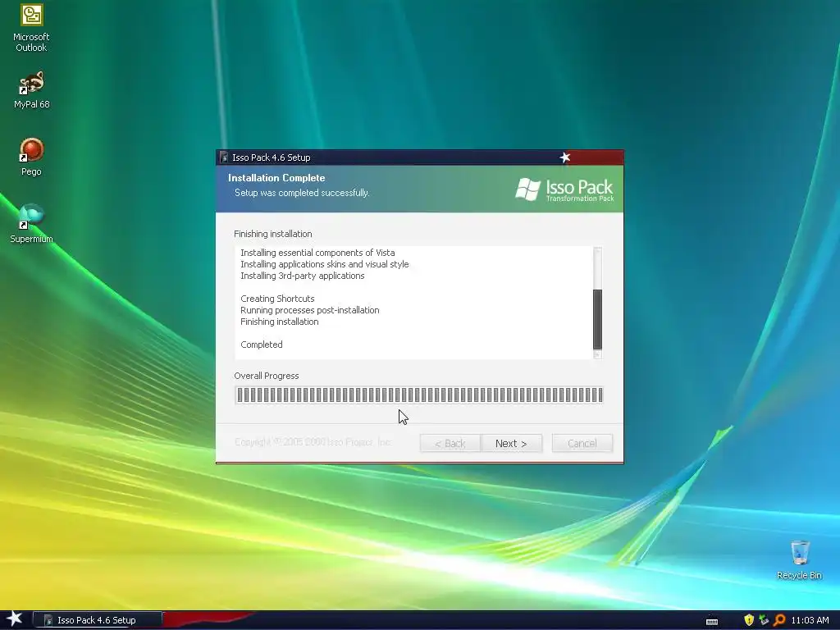Click 'Installing applications skins and visual style' line
The image size is (840, 630).
(325, 264)
